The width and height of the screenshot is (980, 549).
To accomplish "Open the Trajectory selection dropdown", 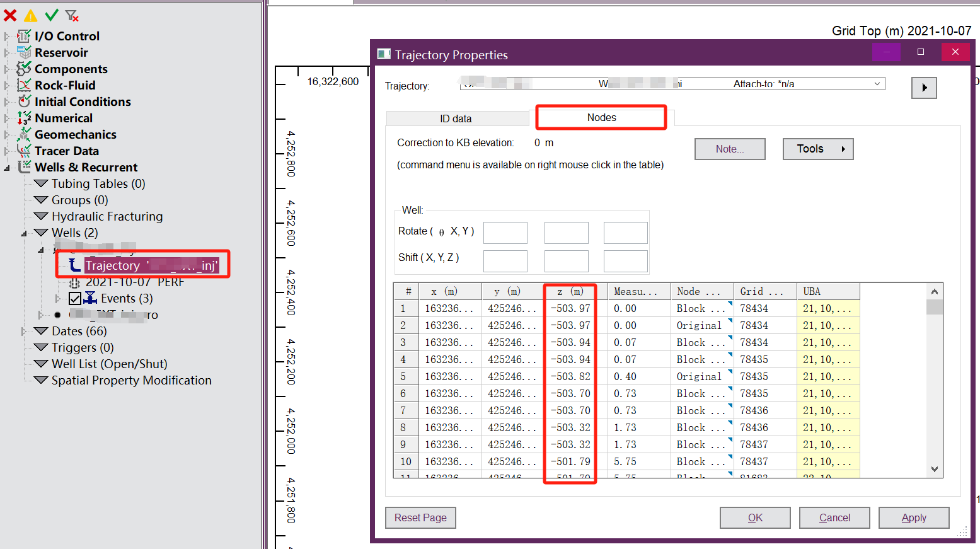I will (x=877, y=84).
